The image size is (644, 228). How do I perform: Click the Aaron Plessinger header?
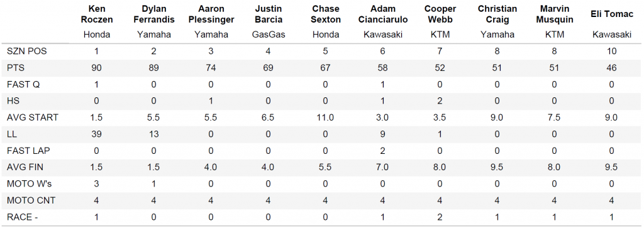[211, 14]
